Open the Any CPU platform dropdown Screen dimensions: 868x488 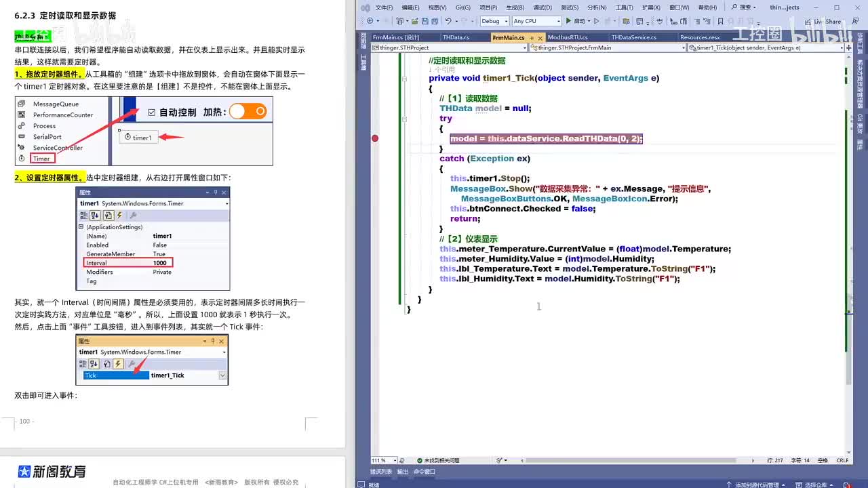point(536,21)
